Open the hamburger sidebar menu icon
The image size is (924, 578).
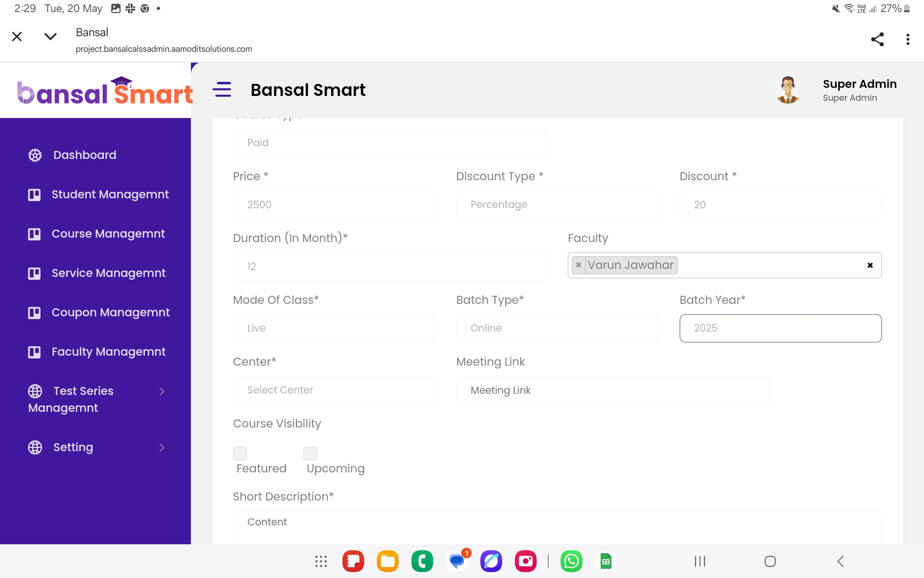click(x=222, y=89)
